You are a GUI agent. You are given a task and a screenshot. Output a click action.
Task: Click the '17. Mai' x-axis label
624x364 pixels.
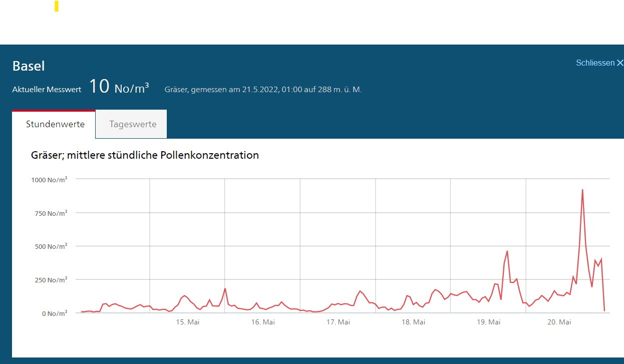[338, 322]
